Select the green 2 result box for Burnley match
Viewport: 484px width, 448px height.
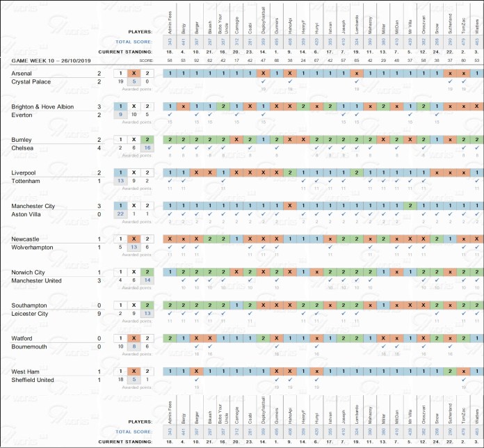(147, 140)
